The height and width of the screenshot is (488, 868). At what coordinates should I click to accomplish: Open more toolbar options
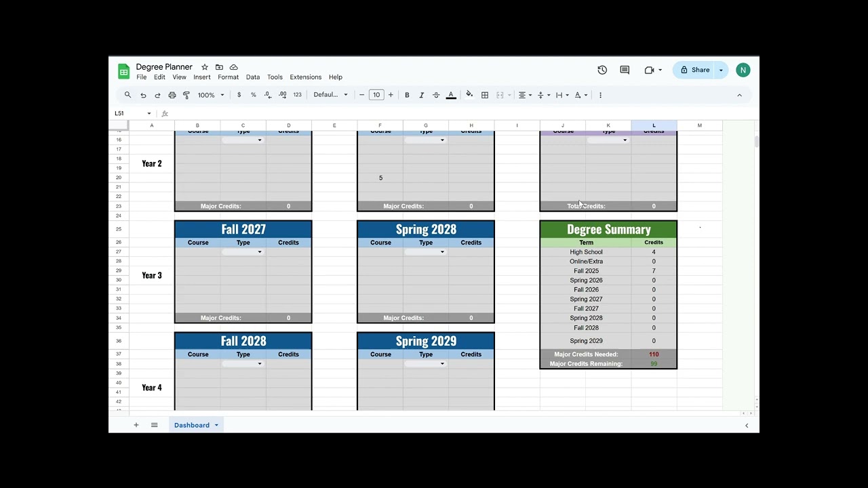coord(601,95)
